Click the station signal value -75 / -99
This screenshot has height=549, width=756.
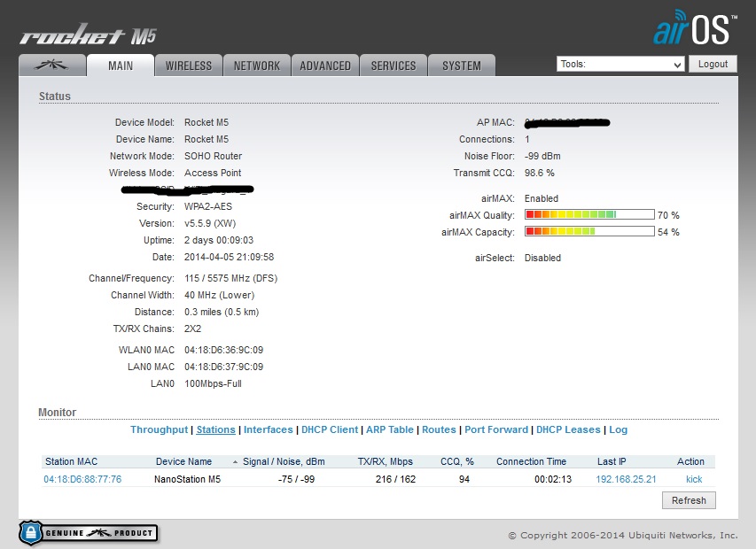click(297, 479)
